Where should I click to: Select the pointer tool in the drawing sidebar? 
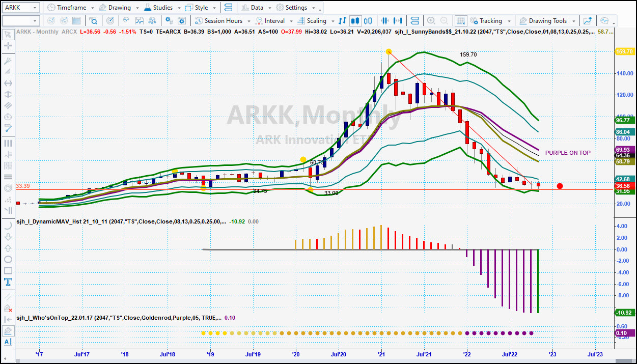(8, 35)
